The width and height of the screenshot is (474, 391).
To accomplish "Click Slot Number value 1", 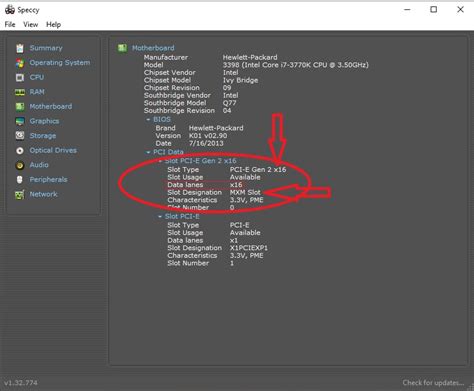I will 232,263.
